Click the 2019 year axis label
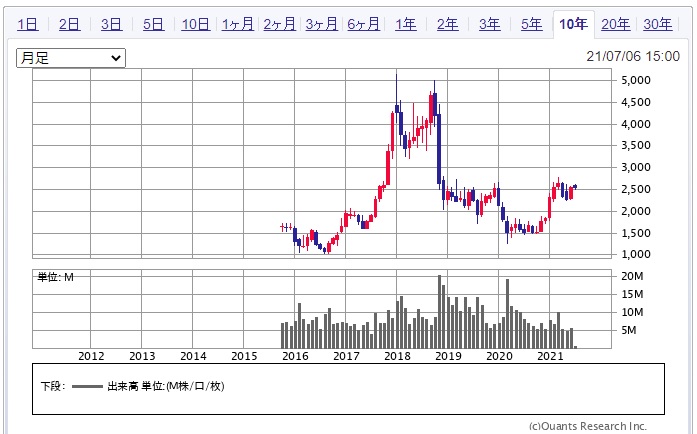The width and height of the screenshot is (697, 434). tap(449, 356)
